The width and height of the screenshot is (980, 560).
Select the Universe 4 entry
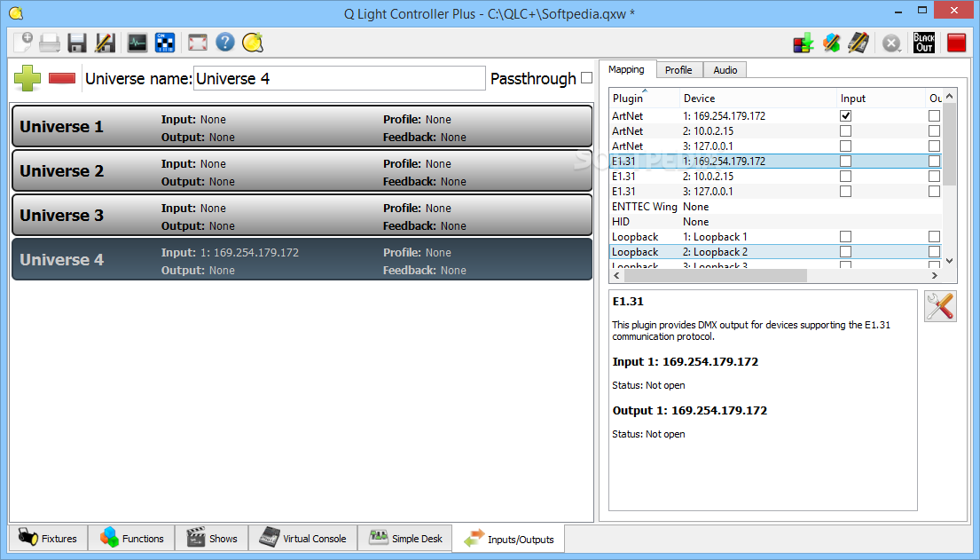pos(302,260)
